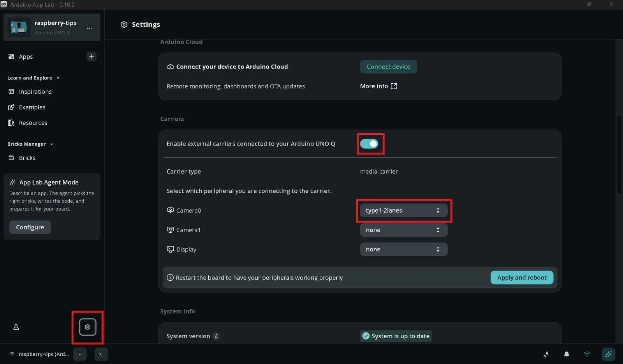Click the Settings header gear icon
Image resolution: width=623 pixels, height=364 pixels.
coord(124,24)
